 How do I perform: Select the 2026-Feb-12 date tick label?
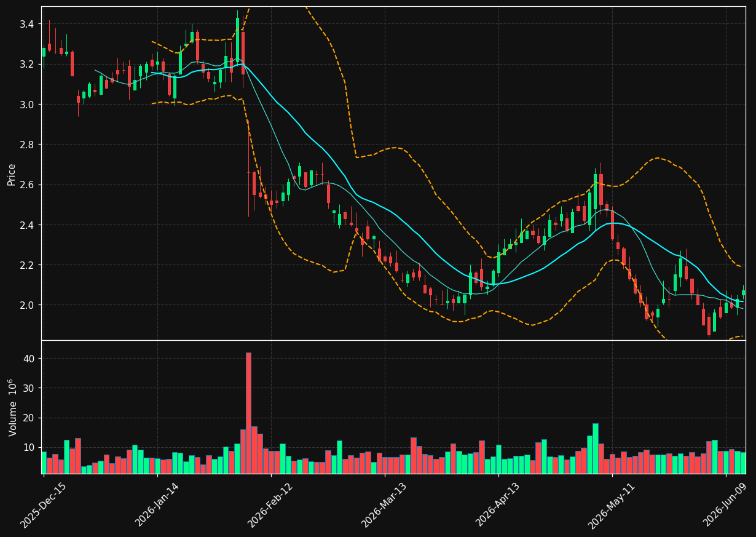tap(271, 505)
